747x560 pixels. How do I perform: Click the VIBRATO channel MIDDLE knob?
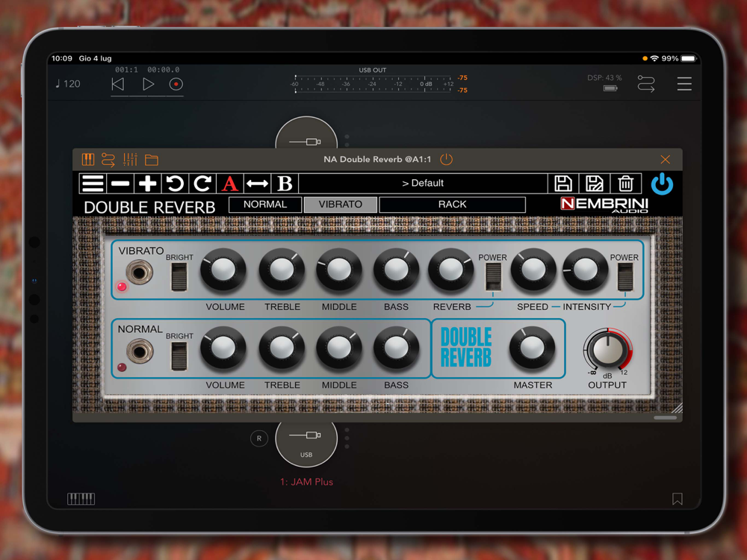[x=338, y=270]
